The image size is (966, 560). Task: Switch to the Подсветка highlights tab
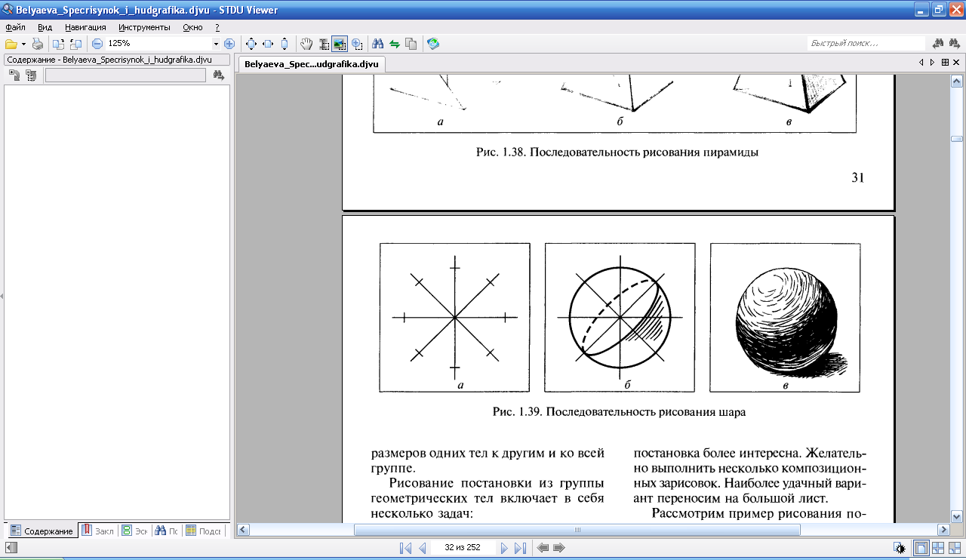pyautogui.click(x=205, y=531)
